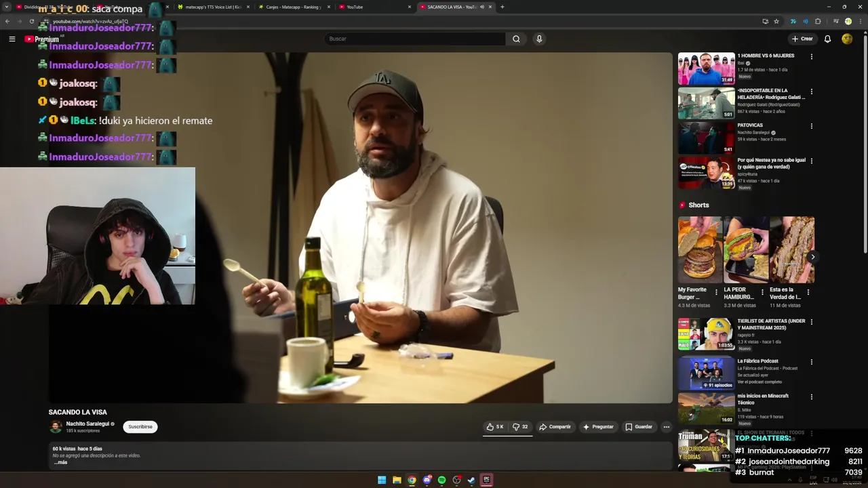Open options menu for TIERLIST DE ARTISTAS
This screenshot has width=868, height=488.
point(811,322)
